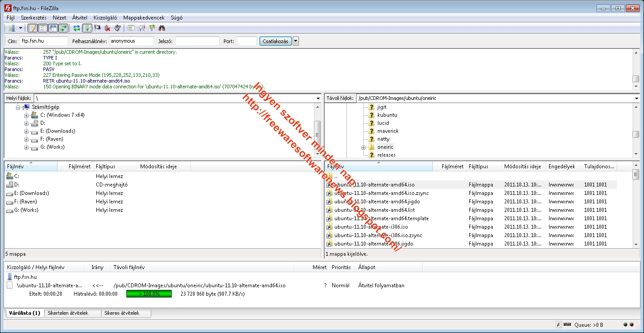Sort remote list by Engedélyek column
644x333 pixels.
[563, 166]
